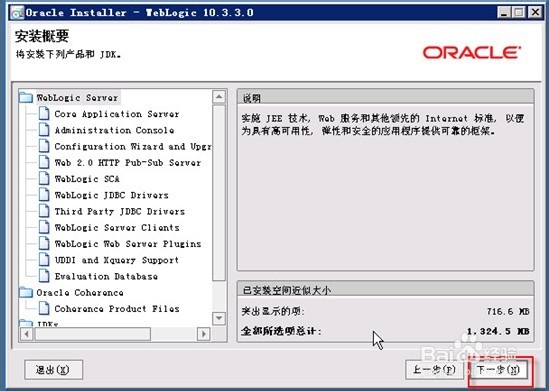Maximize the Oracle Installer window
This screenshot has width=549, height=391.
(x=519, y=13)
